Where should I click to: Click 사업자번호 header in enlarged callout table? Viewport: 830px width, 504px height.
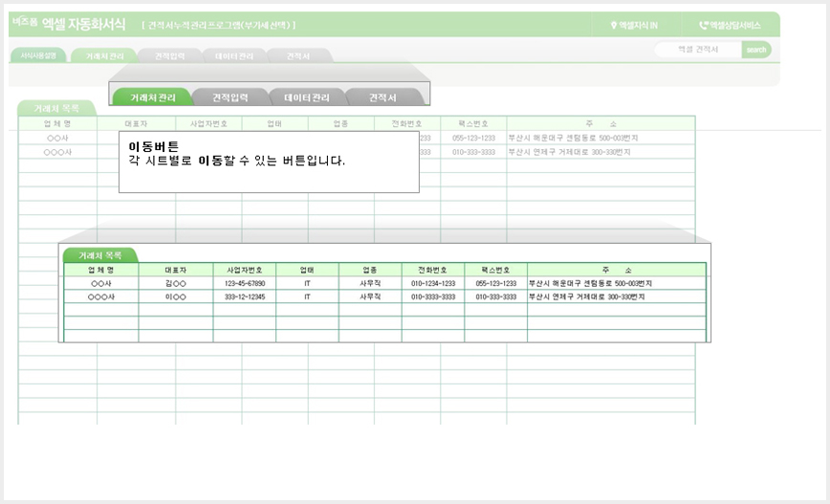click(245, 270)
